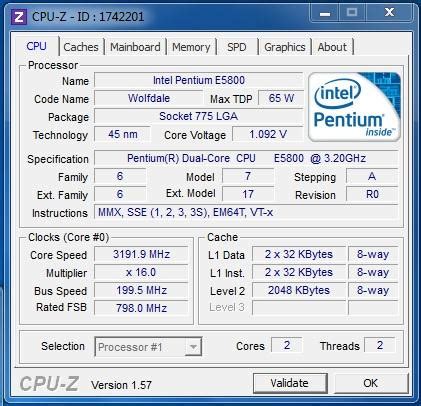Select the Specification text field
Viewport: 421px width, 406px height.
246,158
